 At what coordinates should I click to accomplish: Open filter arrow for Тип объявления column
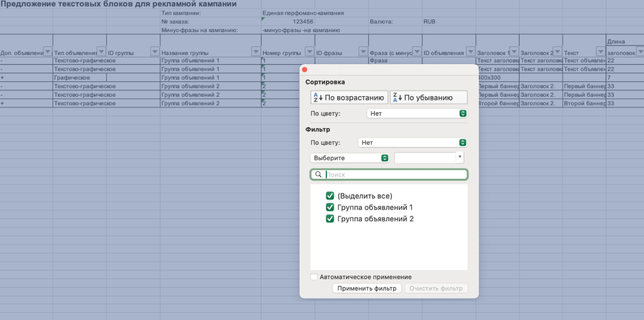coord(101,51)
